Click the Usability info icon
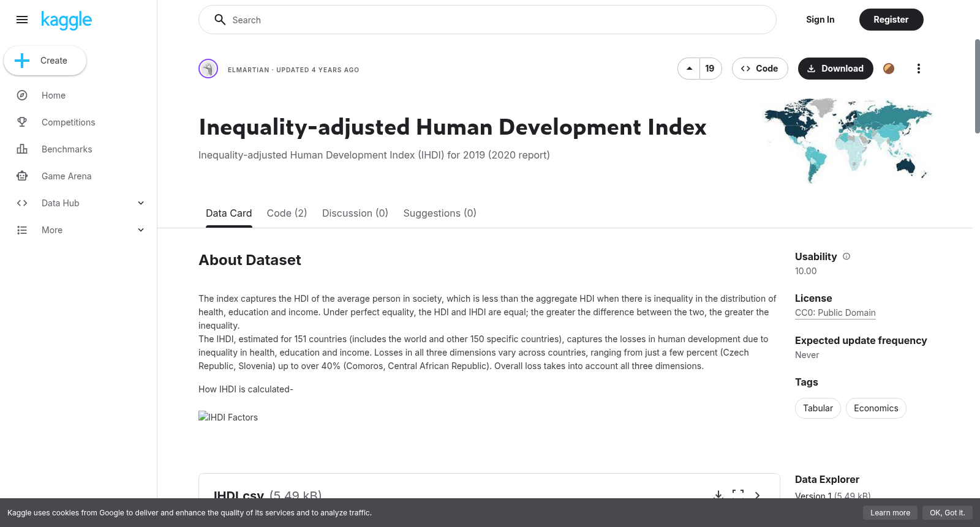980x527 pixels. click(x=846, y=256)
